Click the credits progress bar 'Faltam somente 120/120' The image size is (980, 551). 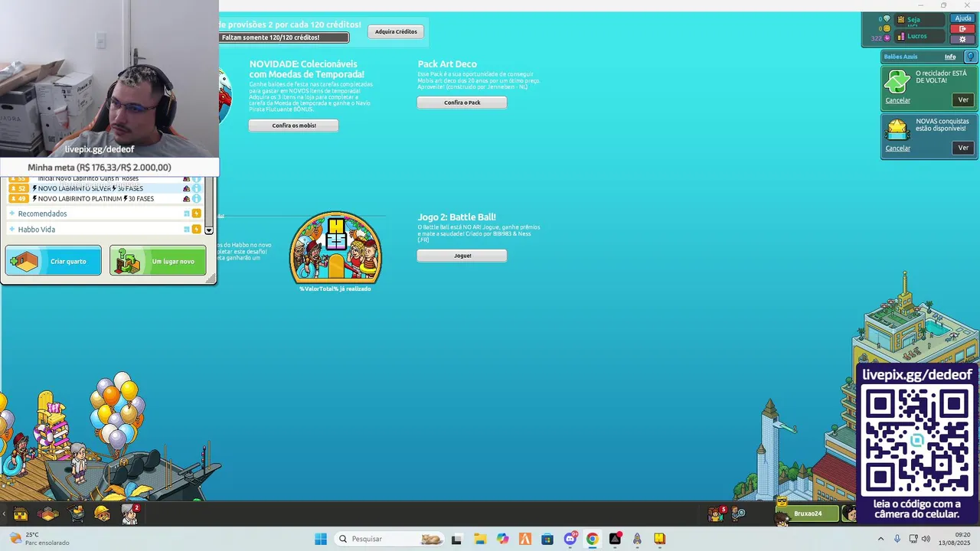pyautogui.click(x=284, y=37)
